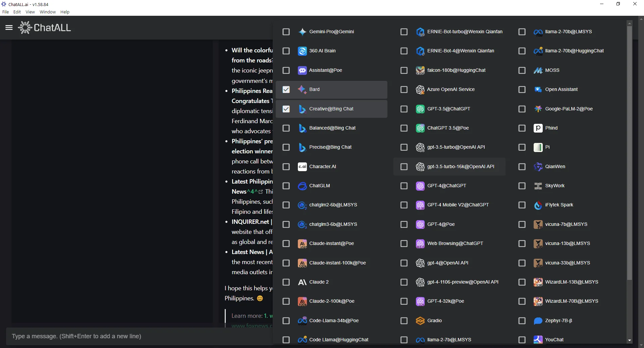
Task: Click the scrollbar down arrow in bot list
Action: coord(630,340)
